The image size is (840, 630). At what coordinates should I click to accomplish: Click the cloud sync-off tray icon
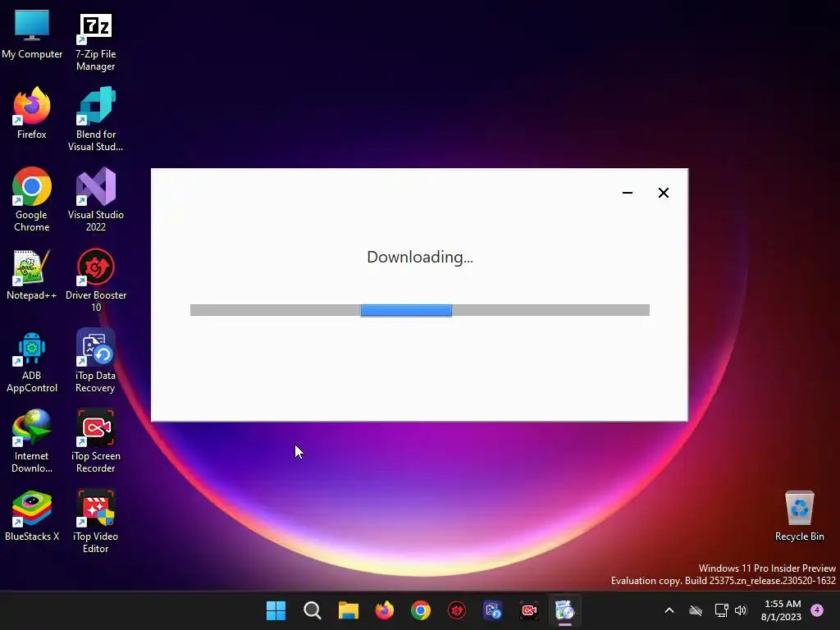click(696, 610)
